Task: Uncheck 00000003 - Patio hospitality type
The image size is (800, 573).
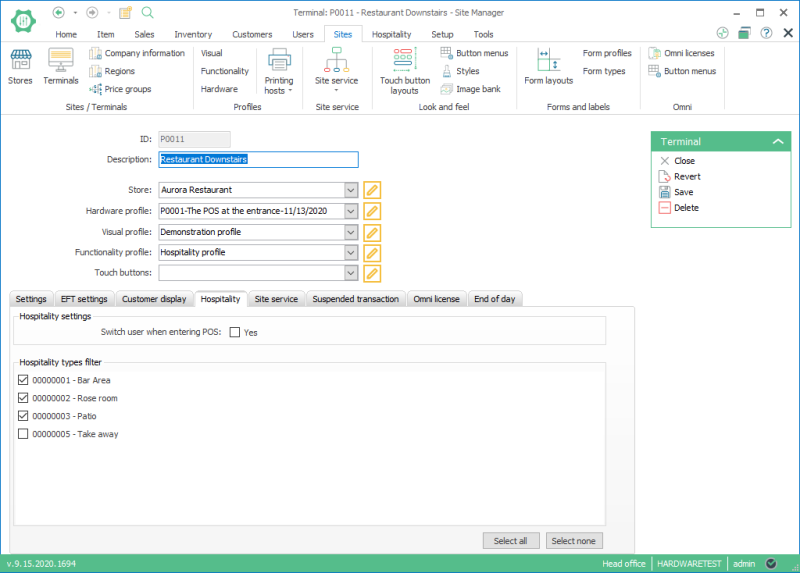Action: point(23,416)
